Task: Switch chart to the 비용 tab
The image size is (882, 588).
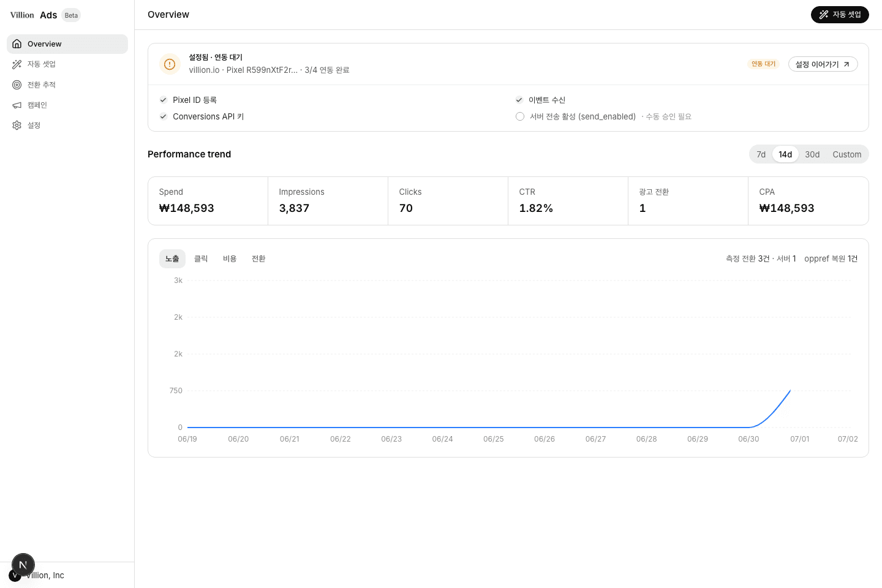Action: click(230, 259)
